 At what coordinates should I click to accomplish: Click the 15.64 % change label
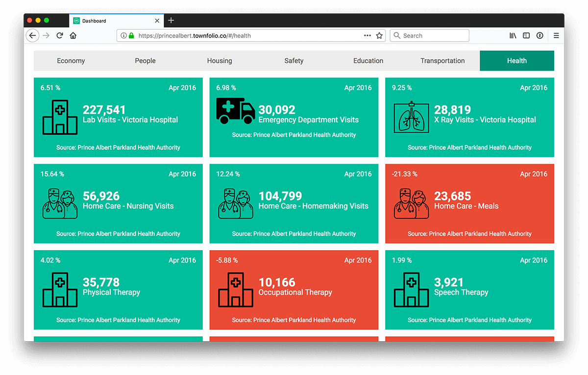[52, 174]
